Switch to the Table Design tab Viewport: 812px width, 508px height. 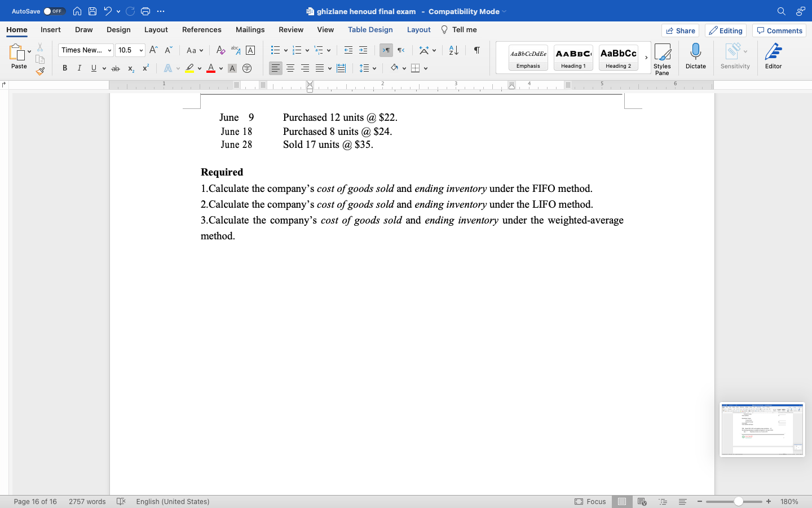[x=370, y=29]
